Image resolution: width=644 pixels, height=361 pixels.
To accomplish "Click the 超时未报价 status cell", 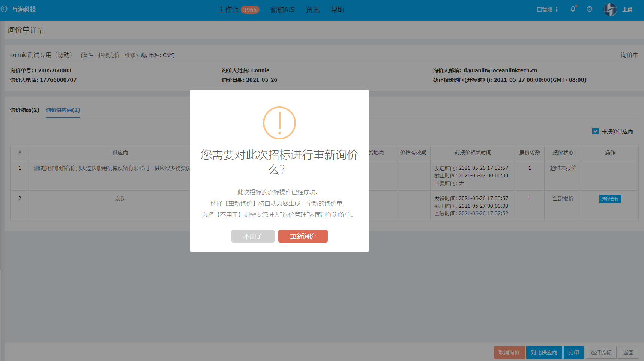I will [x=563, y=168].
